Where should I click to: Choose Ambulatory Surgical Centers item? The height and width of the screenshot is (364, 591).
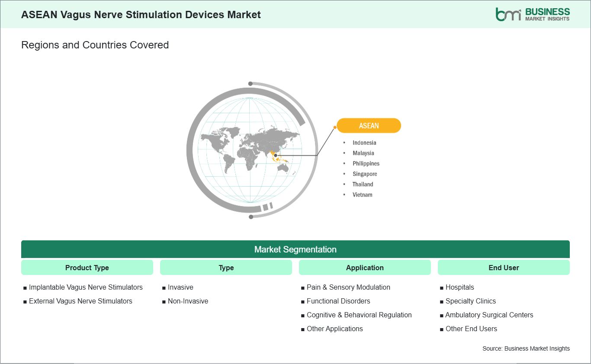coord(489,315)
